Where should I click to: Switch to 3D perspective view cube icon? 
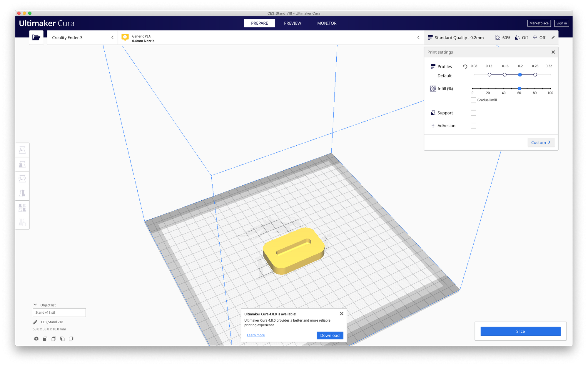coord(36,339)
